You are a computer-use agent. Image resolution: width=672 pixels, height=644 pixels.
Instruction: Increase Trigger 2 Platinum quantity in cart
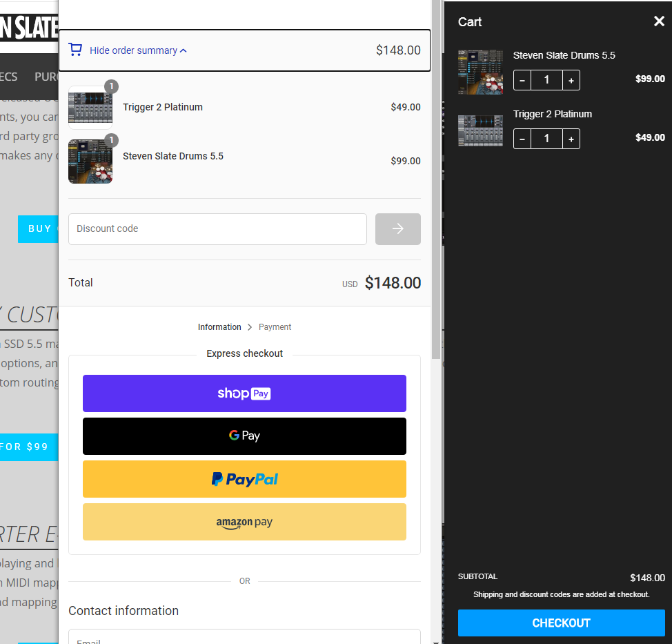click(571, 139)
